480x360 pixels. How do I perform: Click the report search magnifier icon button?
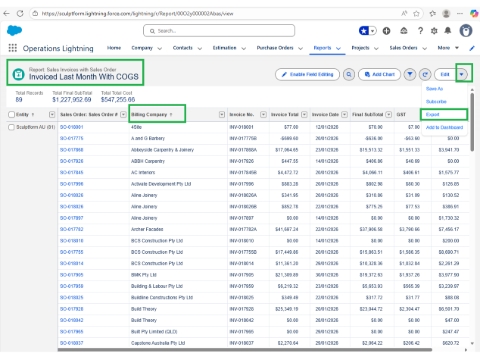coord(349,74)
